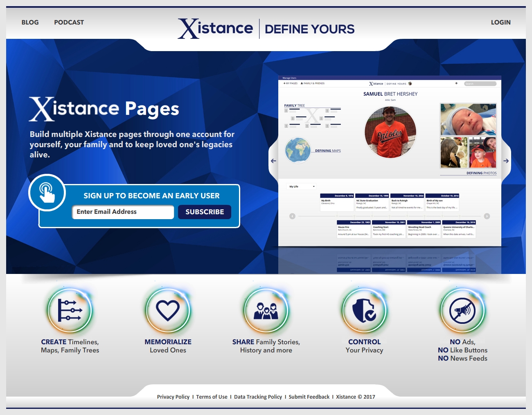Image resolution: width=532 pixels, height=415 pixels.
Task: Open the Submit Feedback link
Action: pos(309,397)
